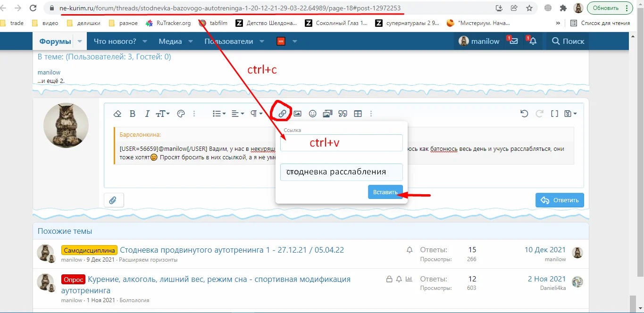The height and width of the screenshot is (313, 644).
Task: Click the install app icon in address bar
Action: point(499,8)
